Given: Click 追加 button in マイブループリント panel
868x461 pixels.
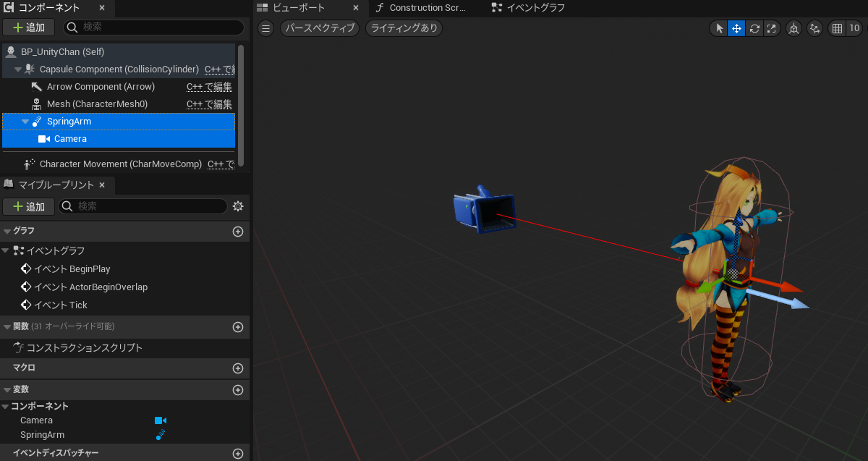Looking at the screenshot, I should [x=28, y=206].
